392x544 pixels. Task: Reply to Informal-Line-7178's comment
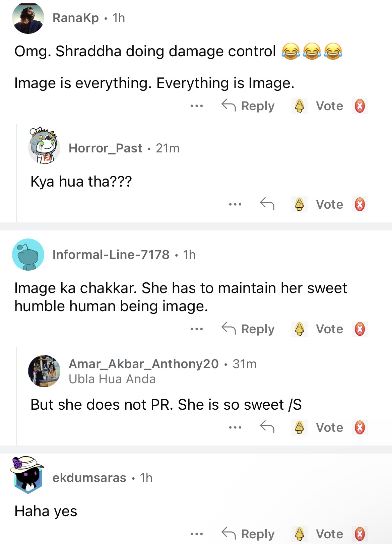[x=248, y=329]
